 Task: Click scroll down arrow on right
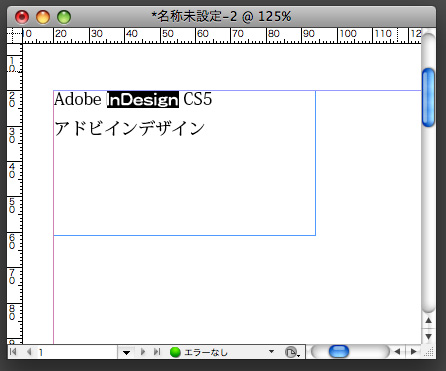429,336
